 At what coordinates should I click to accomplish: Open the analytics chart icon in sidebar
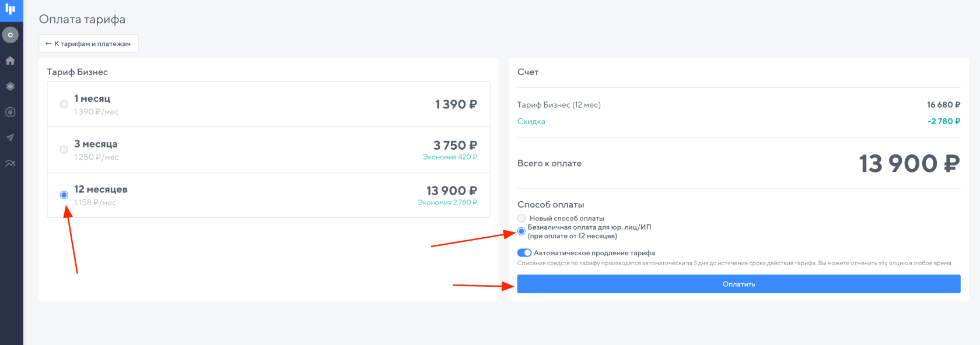pos(10,163)
